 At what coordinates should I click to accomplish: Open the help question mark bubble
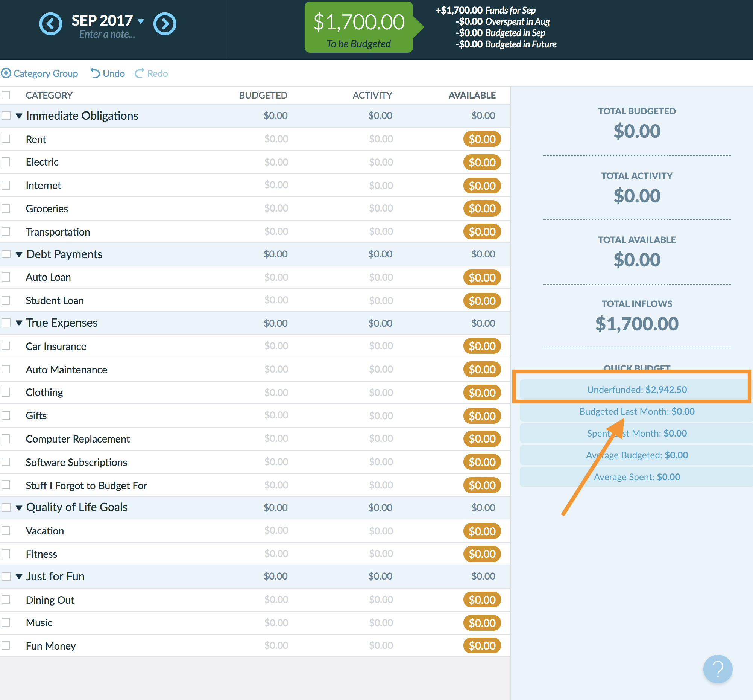[717, 669]
